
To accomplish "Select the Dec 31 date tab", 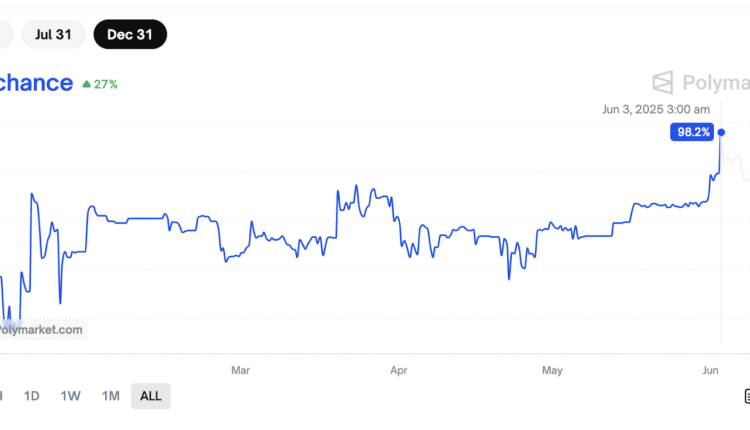I will click(x=130, y=34).
